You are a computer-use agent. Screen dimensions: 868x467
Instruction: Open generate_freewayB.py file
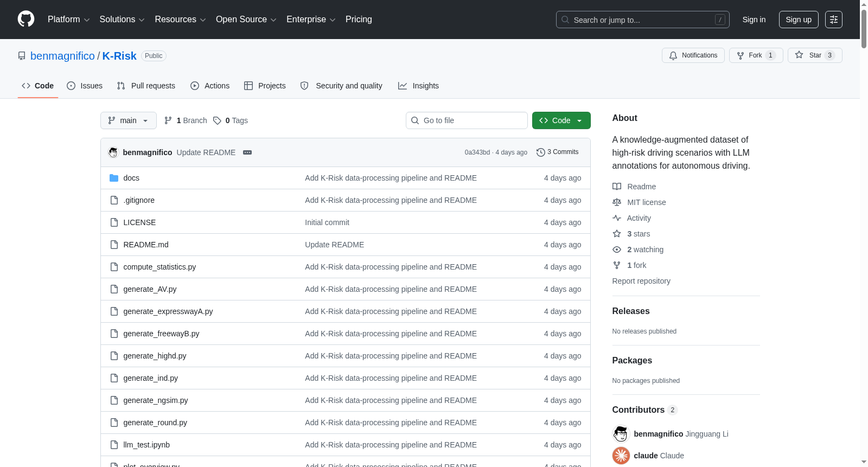(x=161, y=334)
